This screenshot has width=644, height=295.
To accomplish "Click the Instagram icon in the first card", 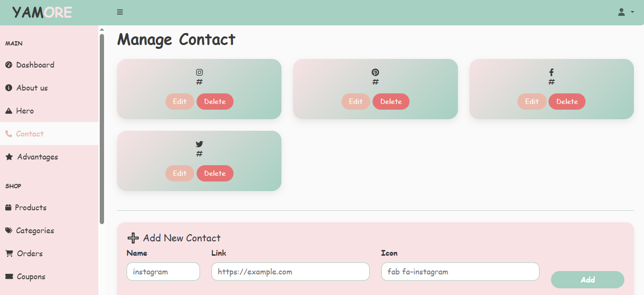I will 199,72.
